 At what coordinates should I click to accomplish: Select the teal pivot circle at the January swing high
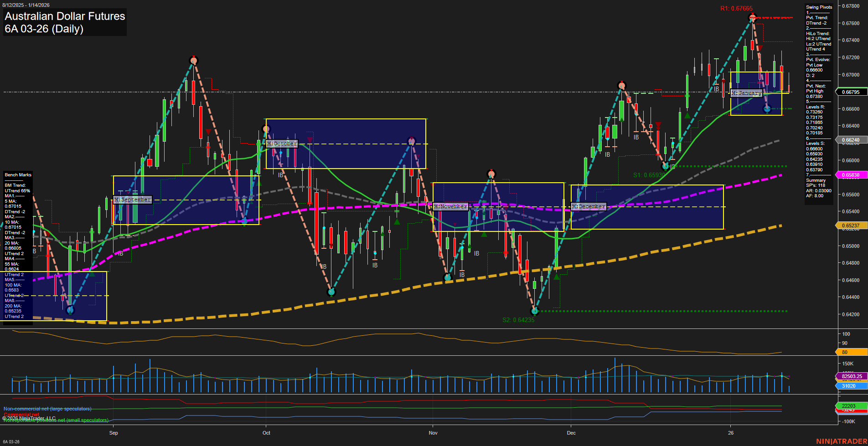tap(767, 108)
